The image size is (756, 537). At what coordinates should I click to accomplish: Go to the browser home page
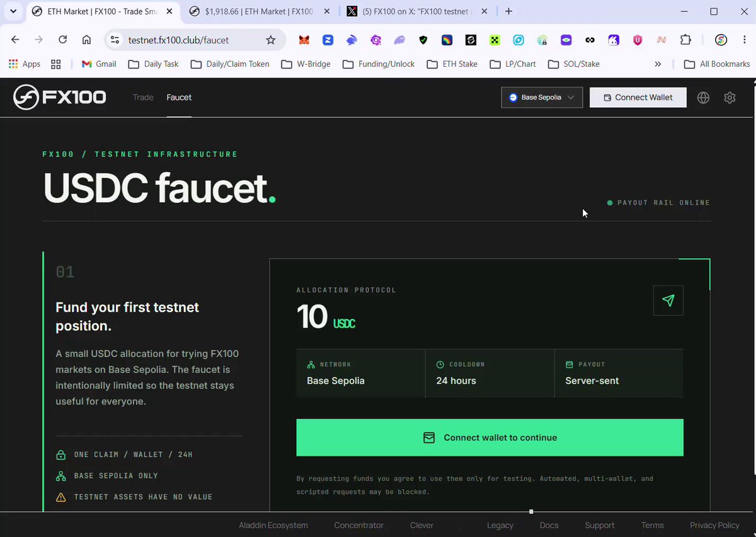pos(87,40)
